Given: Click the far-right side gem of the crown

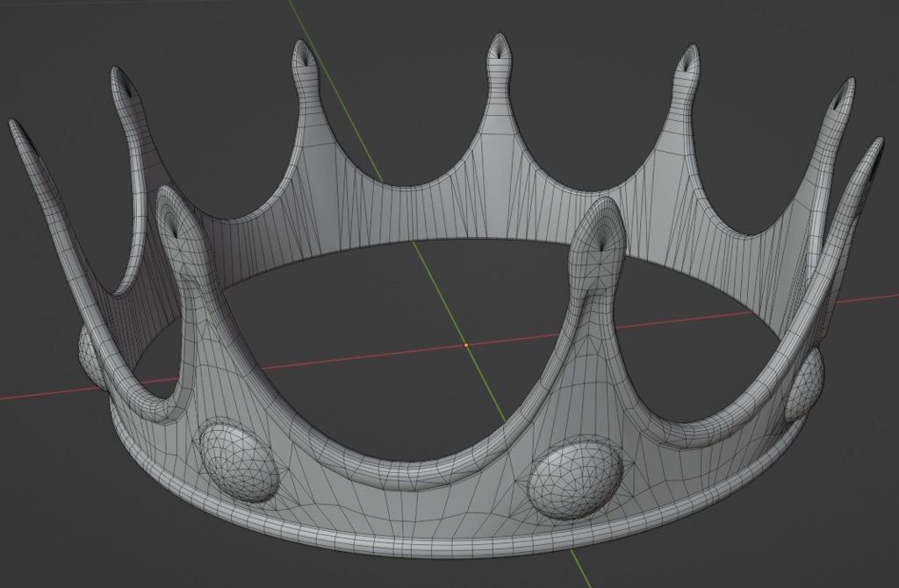Looking at the screenshot, I should (x=804, y=384).
